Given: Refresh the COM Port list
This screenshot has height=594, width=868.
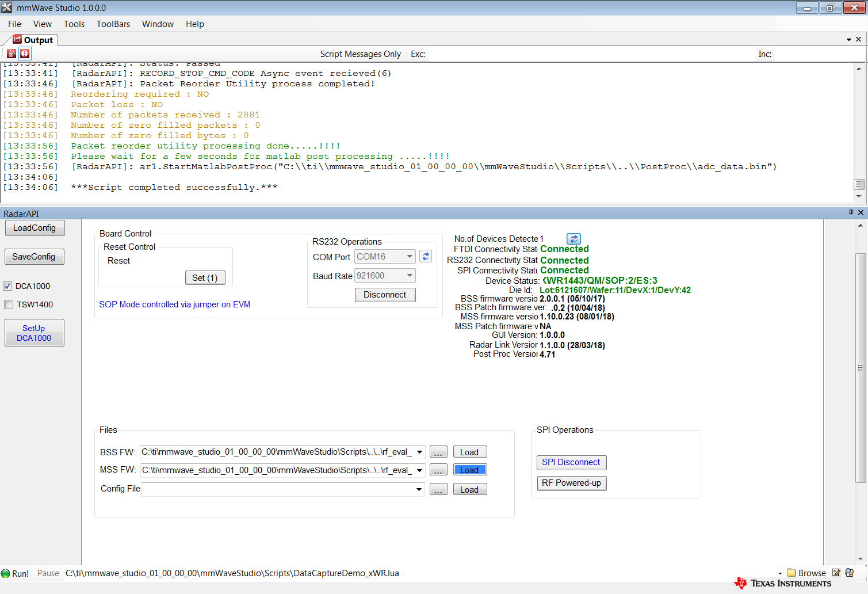Looking at the screenshot, I should click(x=426, y=257).
